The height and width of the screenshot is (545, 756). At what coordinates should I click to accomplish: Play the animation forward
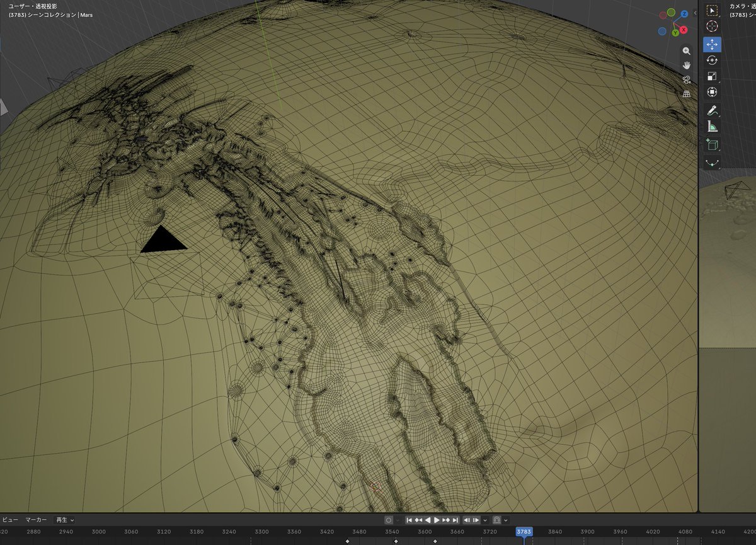[x=437, y=520]
